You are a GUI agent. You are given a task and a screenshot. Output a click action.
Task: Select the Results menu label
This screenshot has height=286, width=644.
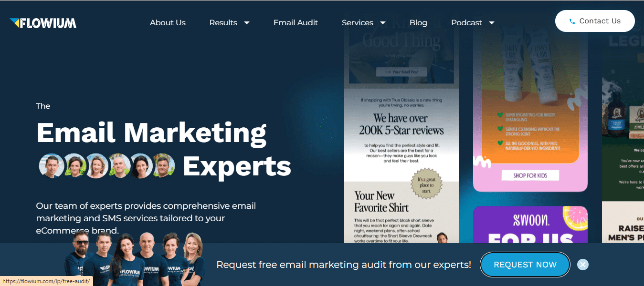tap(223, 23)
